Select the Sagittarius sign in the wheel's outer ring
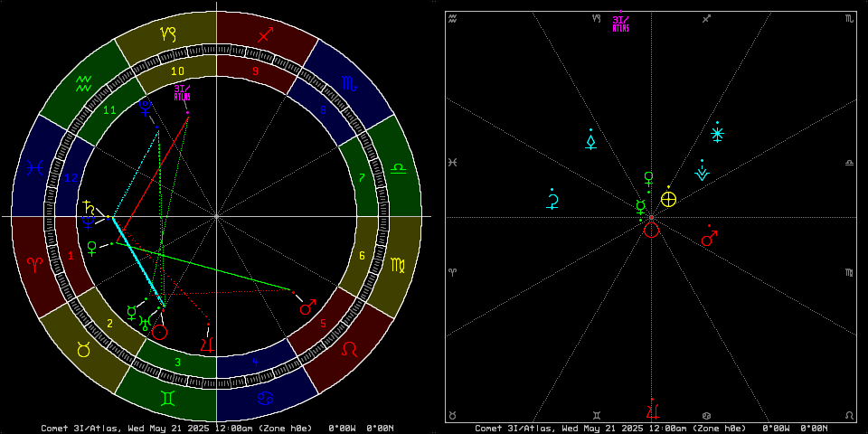 (x=265, y=35)
